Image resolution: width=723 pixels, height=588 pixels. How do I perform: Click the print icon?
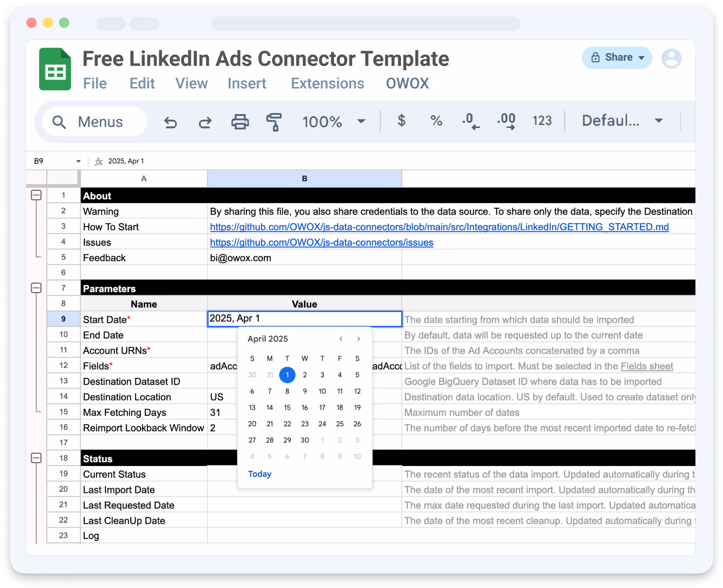tap(240, 122)
